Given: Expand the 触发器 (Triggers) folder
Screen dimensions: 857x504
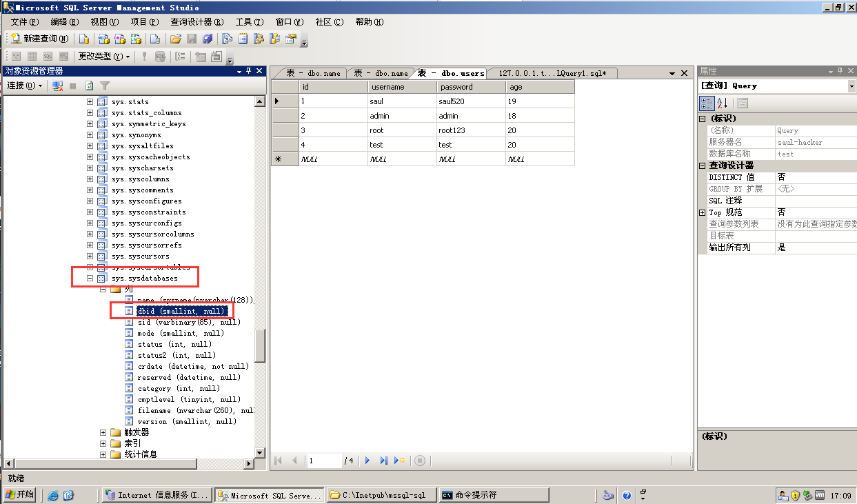Looking at the screenshot, I should [103, 432].
